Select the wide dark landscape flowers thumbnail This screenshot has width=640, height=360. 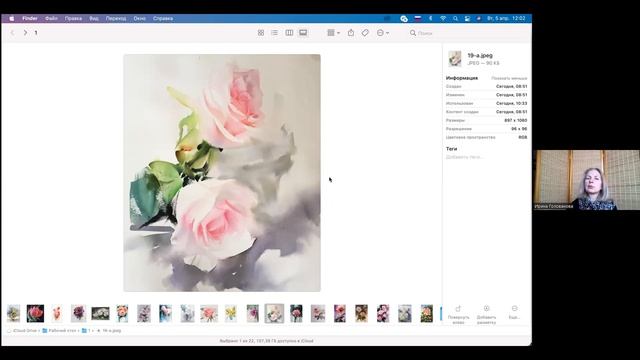click(100, 313)
